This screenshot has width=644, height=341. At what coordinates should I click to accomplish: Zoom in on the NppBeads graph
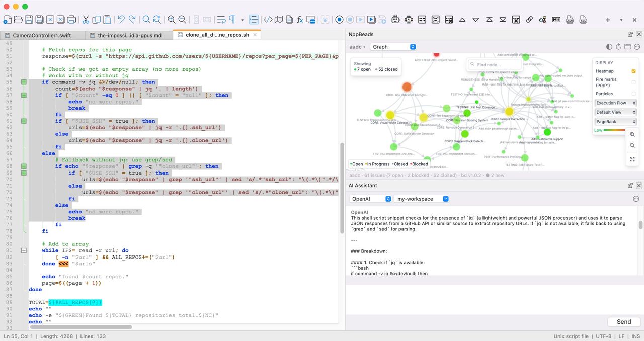coord(632,135)
